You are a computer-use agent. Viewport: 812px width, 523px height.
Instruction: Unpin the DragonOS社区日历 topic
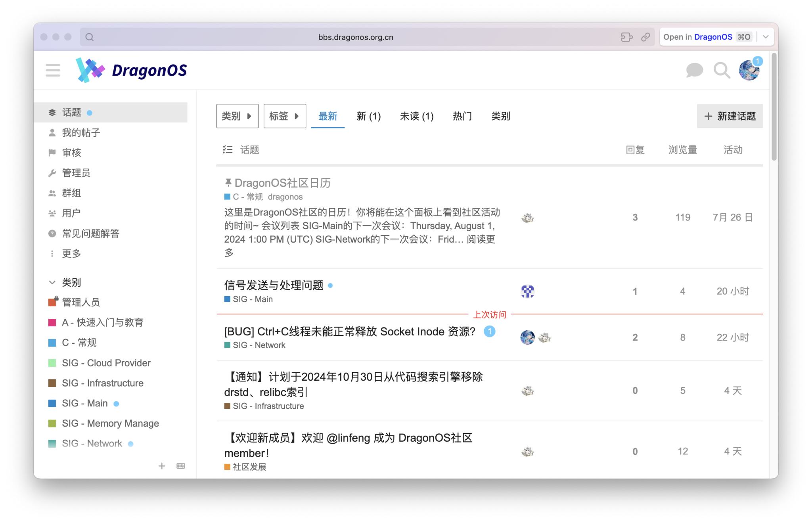(x=228, y=182)
